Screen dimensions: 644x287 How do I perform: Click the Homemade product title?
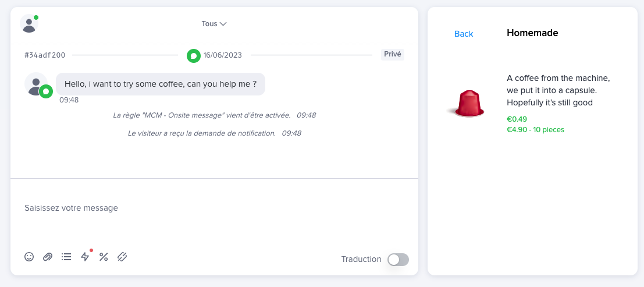point(532,33)
